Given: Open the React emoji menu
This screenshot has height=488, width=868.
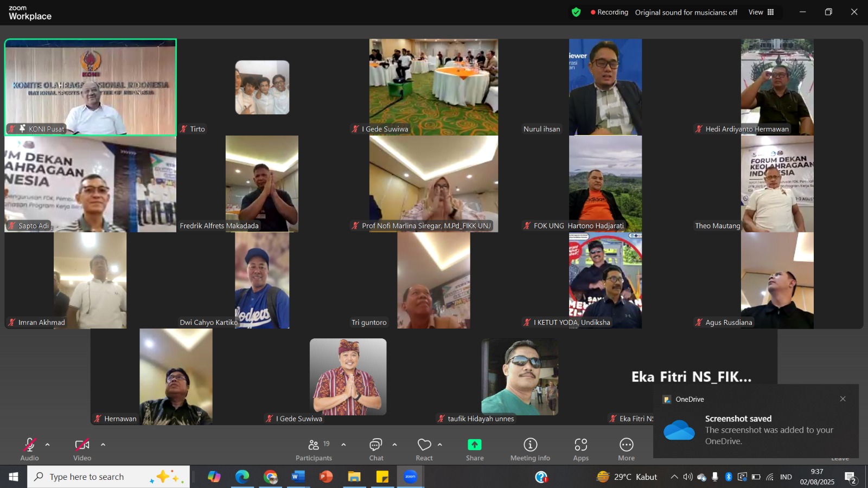Looking at the screenshot, I should click(424, 449).
